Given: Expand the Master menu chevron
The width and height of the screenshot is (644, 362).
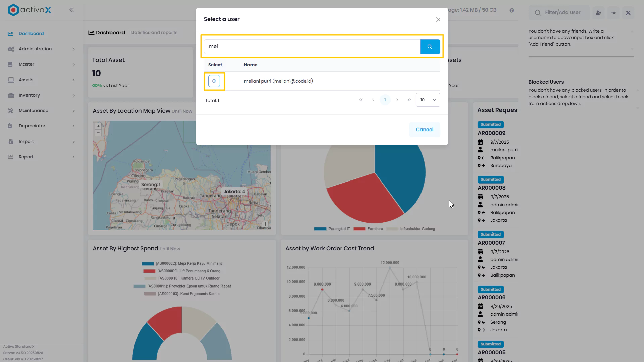Looking at the screenshot, I should click(x=73, y=64).
